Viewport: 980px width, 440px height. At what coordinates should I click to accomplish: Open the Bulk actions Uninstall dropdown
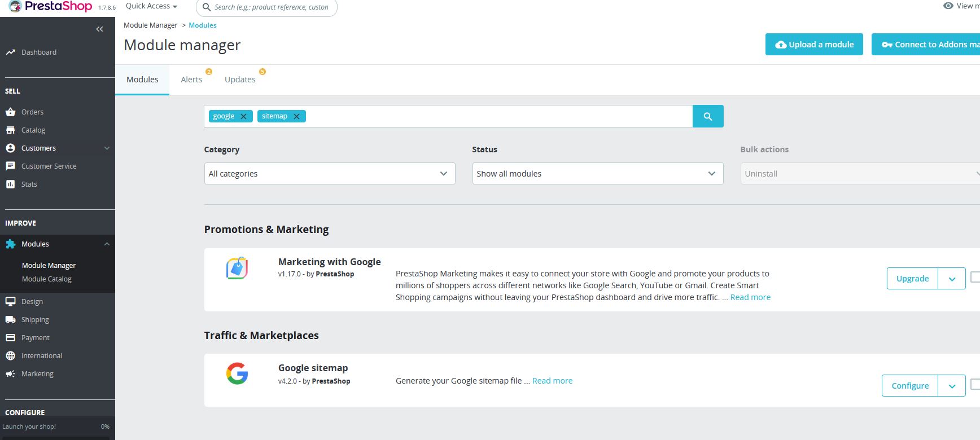point(860,174)
